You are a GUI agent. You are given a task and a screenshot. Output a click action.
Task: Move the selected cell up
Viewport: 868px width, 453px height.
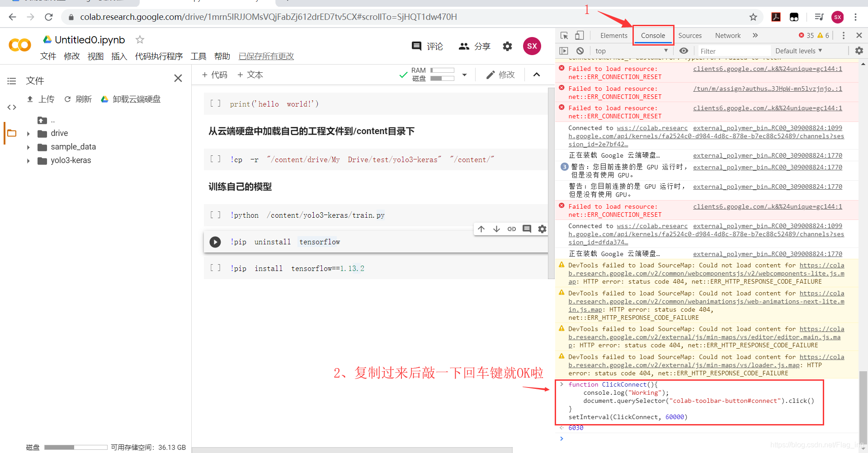click(x=481, y=229)
